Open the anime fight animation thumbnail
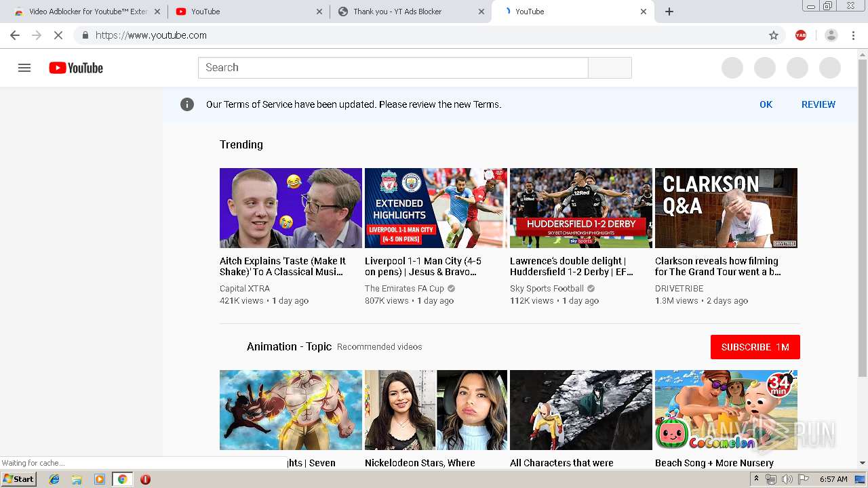The width and height of the screenshot is (868, 488). (x=291, y=410)
